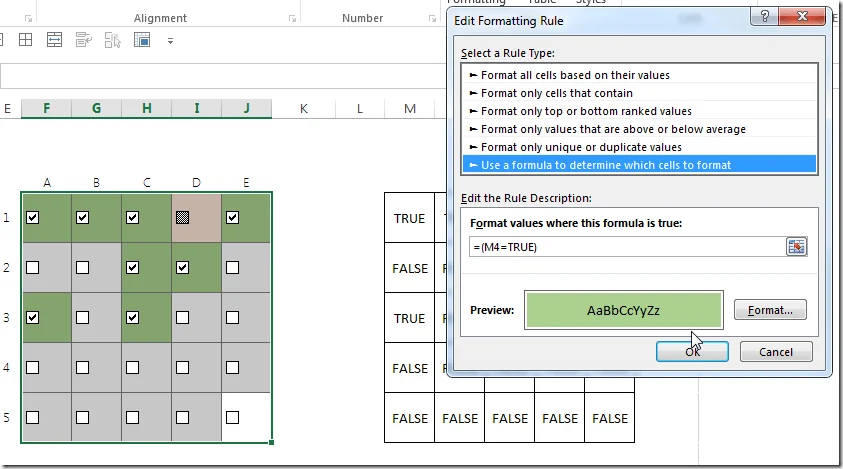
Task: Click the range selector icon in formula box
Action: click(x=796, y=247)
